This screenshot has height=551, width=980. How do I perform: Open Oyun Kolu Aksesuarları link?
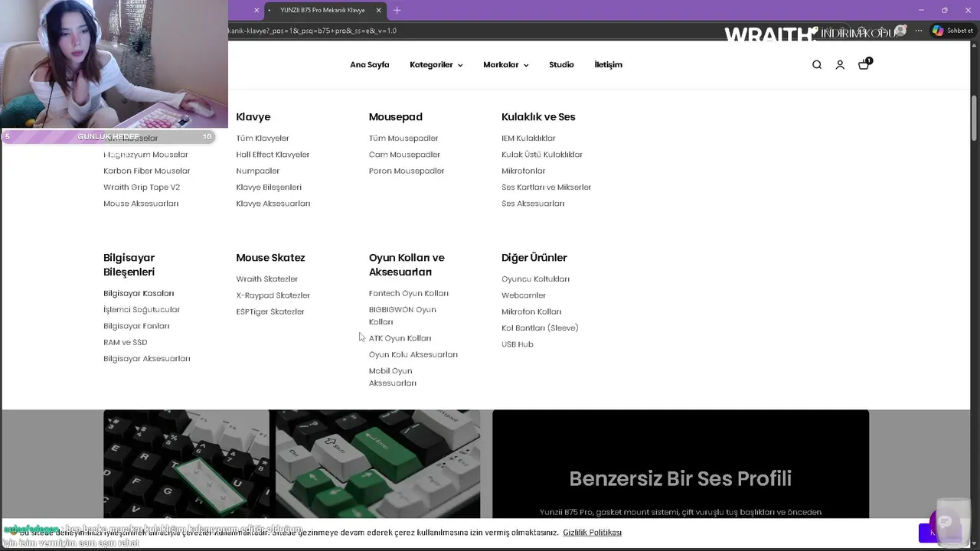[x=413, y=354]
